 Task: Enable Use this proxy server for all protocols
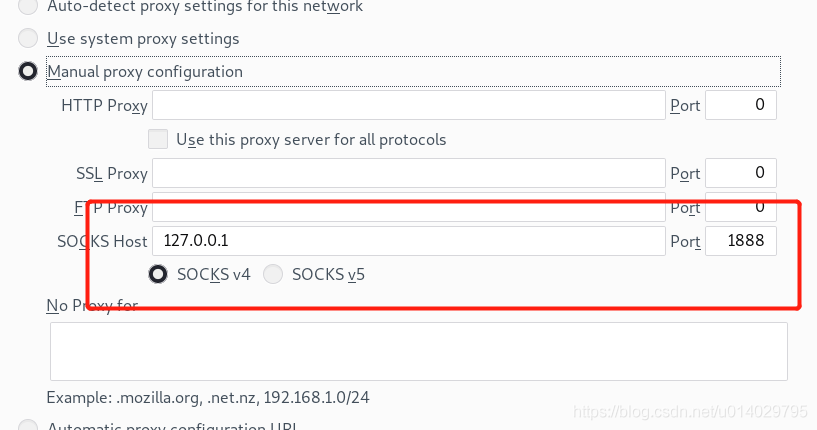(x=158, y=139)
